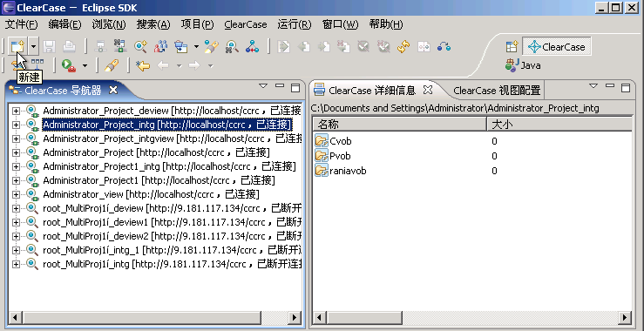This screenshot has height=331, width=644.
Task: Click the yellow circular sync arrows icon
Action: point(403,46)
